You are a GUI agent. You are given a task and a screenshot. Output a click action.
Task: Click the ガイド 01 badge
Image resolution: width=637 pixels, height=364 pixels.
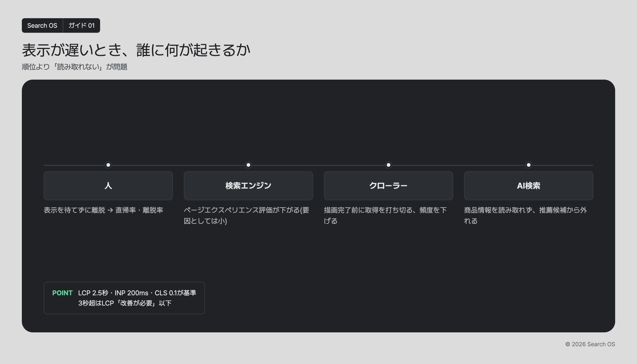pyautogui.click(x=81, y=25)
